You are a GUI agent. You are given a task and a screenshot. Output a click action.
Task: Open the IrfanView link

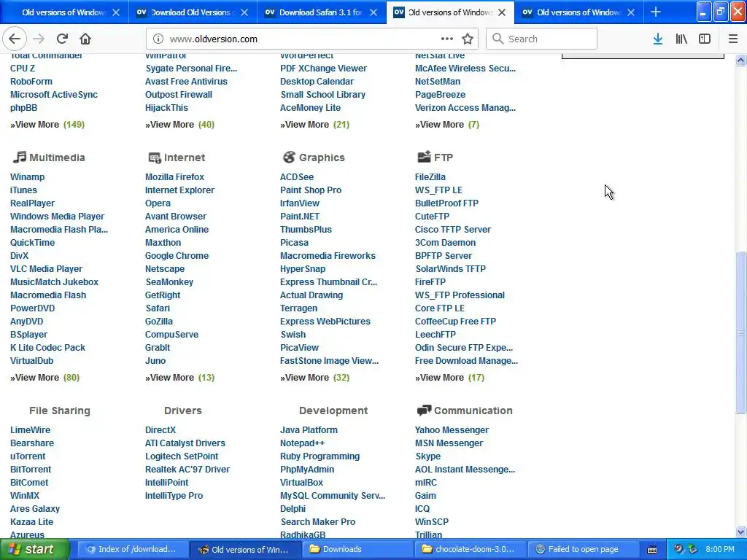300,203
